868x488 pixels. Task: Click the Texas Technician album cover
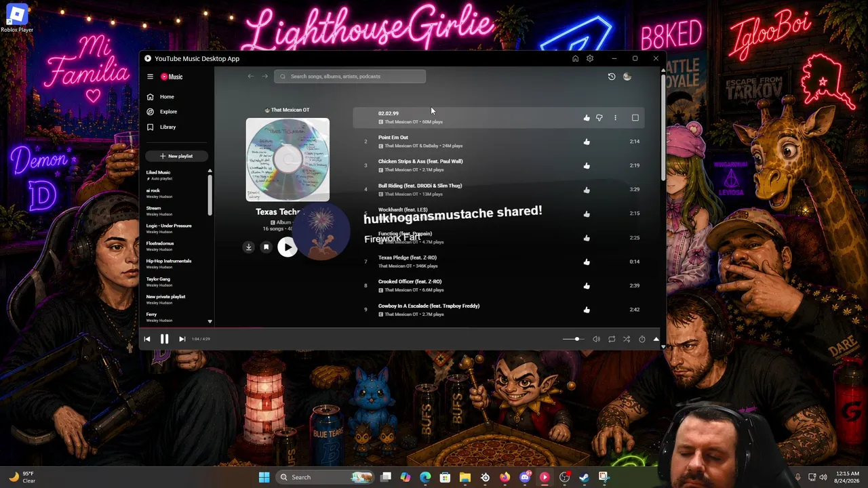click(288, 160)
